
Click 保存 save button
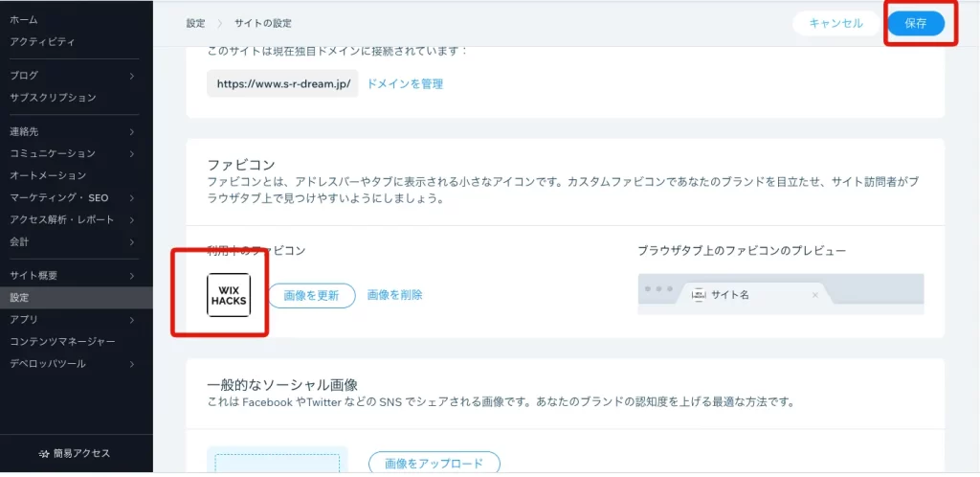[x=916, y=24]
